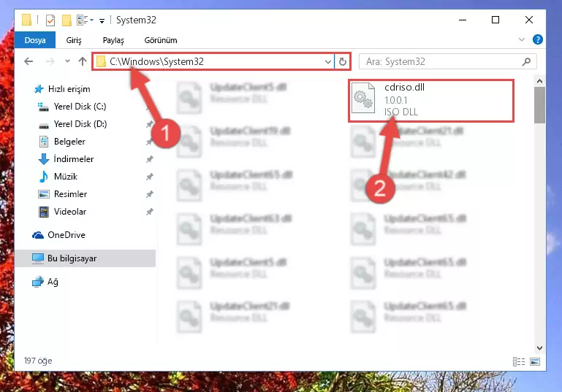Screen dimensions: 562x392
Task: Click the vertical scrollbar thumb
Action: point(539,105)
